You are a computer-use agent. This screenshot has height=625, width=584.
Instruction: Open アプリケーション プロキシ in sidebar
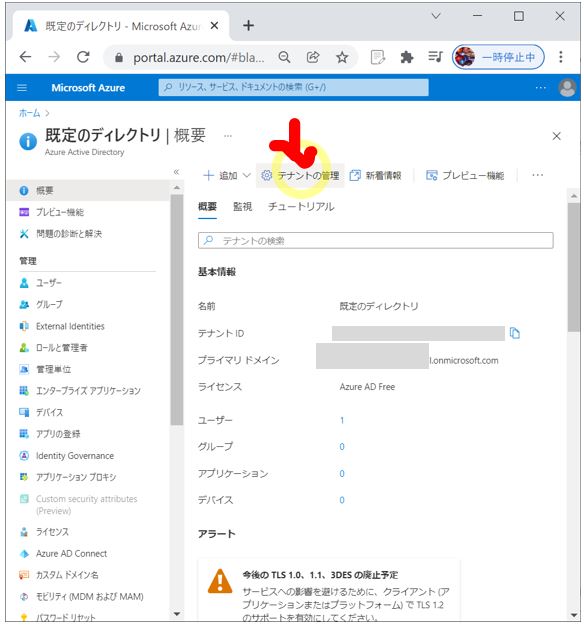coord(76,477)
